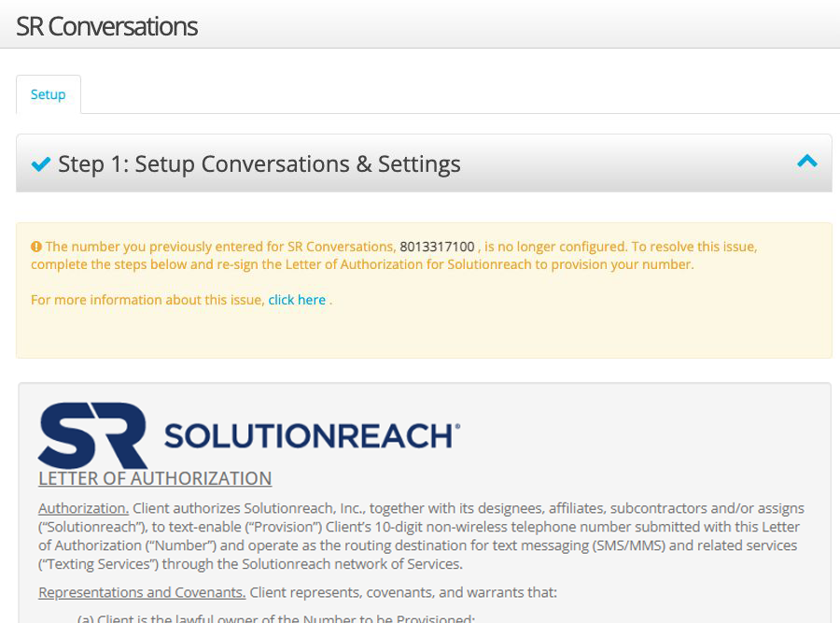840x623 pixels.
Task: Click the SR Conversations page title
Action: point(106,26)
